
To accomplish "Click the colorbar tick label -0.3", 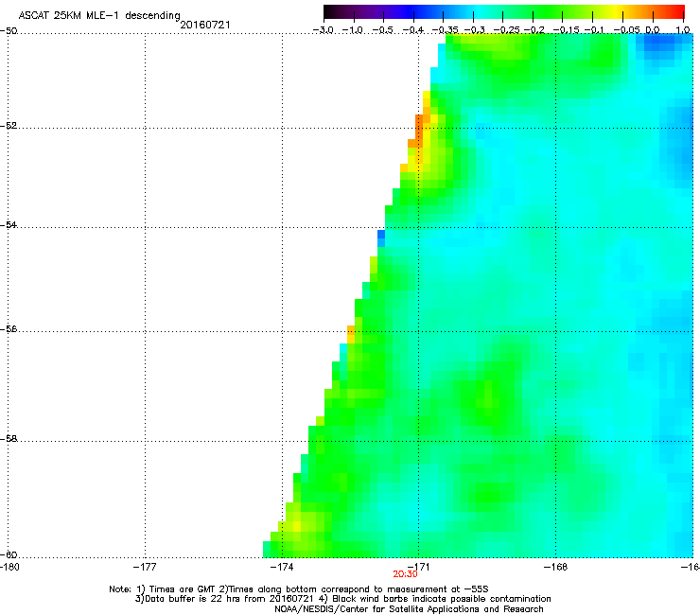I will (474, 30).
